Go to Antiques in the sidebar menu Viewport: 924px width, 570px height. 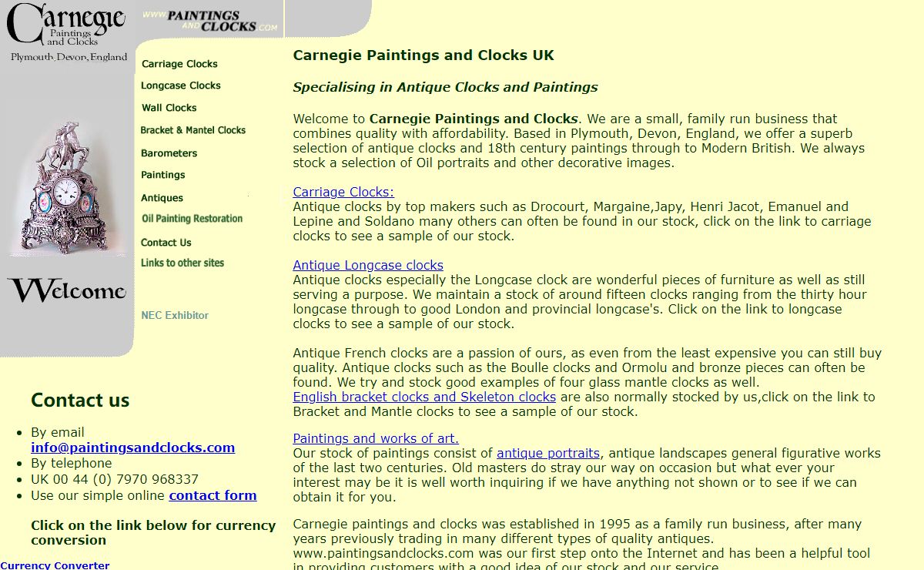click(162, 198)
